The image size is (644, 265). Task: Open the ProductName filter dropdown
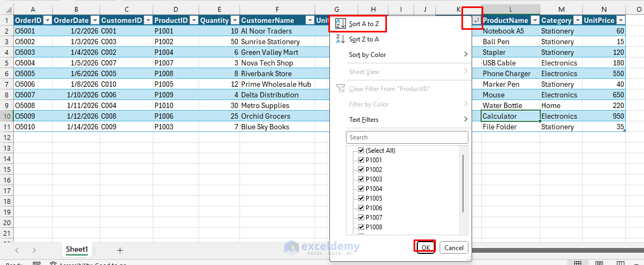[534, 20]
